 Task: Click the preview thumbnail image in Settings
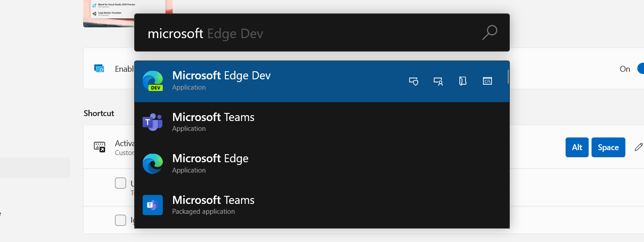click(127, 13)
